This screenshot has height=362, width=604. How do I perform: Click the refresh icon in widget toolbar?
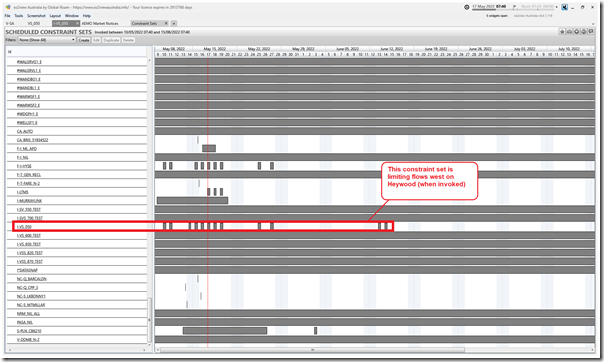point(584,32)
